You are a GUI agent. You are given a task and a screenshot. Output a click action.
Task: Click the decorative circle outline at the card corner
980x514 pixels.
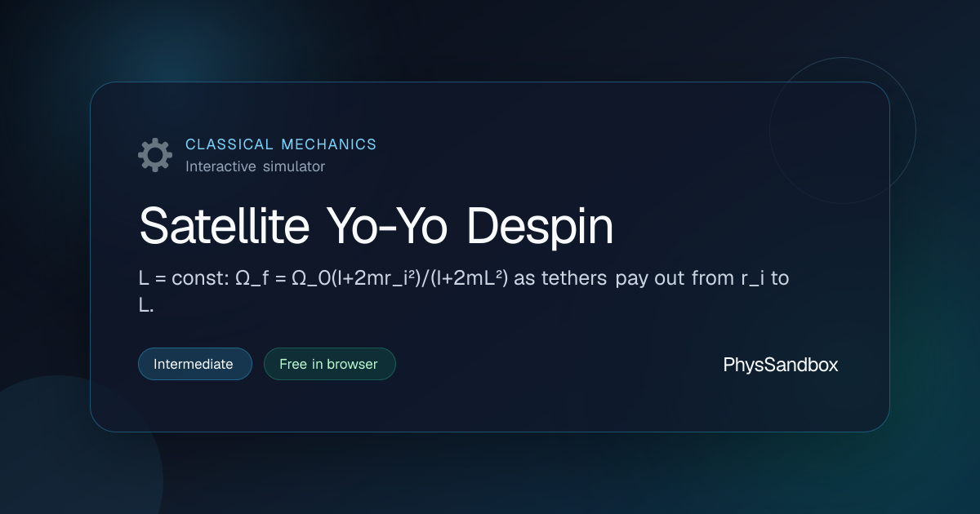[x=843, y=131]
